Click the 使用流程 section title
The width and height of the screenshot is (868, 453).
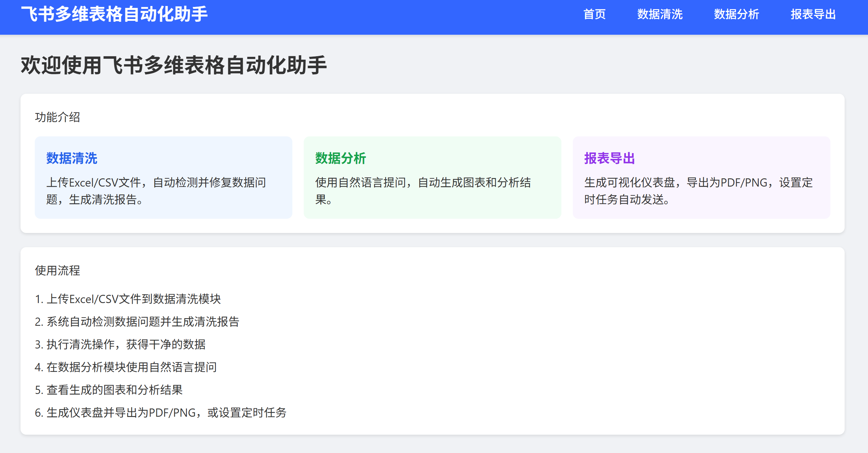pyautogui.click(x=57, y=271)
